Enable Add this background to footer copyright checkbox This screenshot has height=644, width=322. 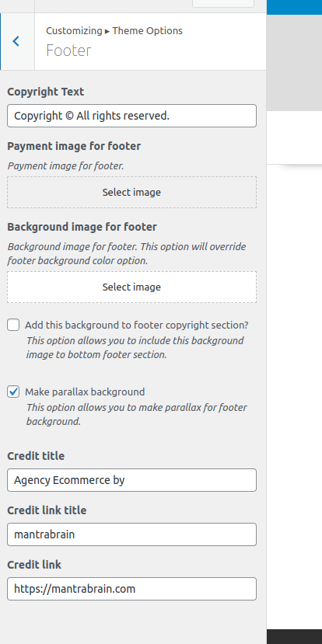coord(13,325)
